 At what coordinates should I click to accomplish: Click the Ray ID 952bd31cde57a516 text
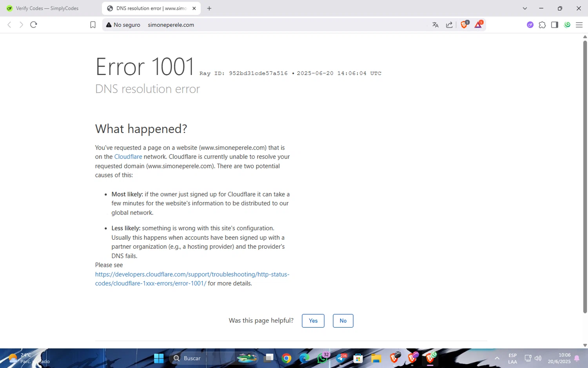pyautogui.click(x=243, y=73)
